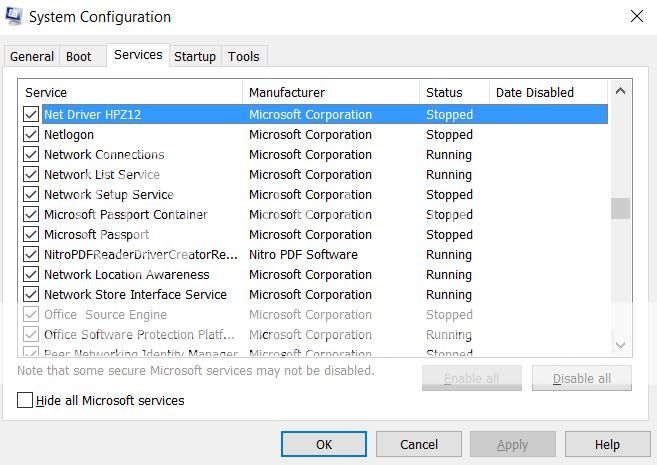Select NitroPDFReaderDriverCreatorRe... service name
This screenshot has width=657, height=465.
pyautogui.click(x=141, y=254)
